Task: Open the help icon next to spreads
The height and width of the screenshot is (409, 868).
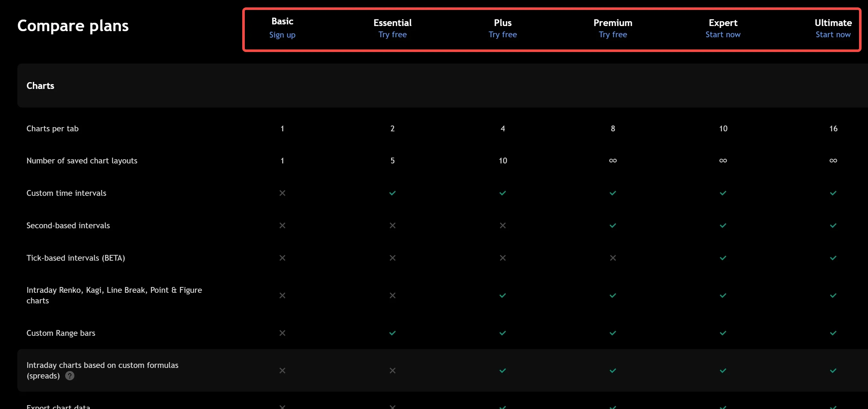Action: point(70,376)
